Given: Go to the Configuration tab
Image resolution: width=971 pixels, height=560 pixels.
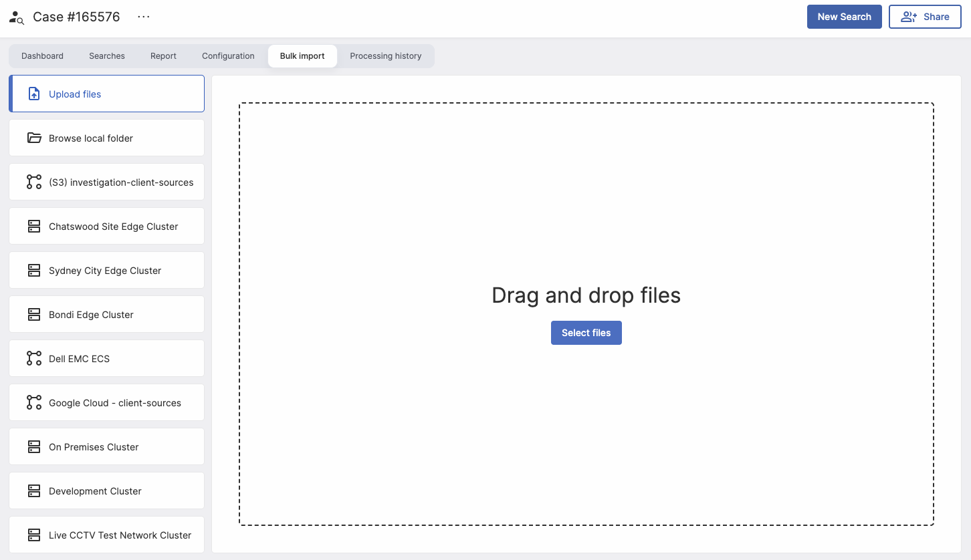Looking at the screenshot, I should [228, 56].
